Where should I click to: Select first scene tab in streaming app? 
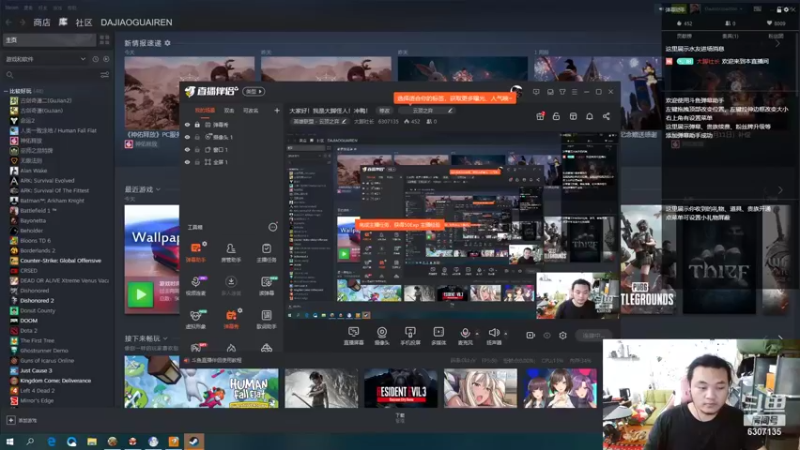(205, 110)
